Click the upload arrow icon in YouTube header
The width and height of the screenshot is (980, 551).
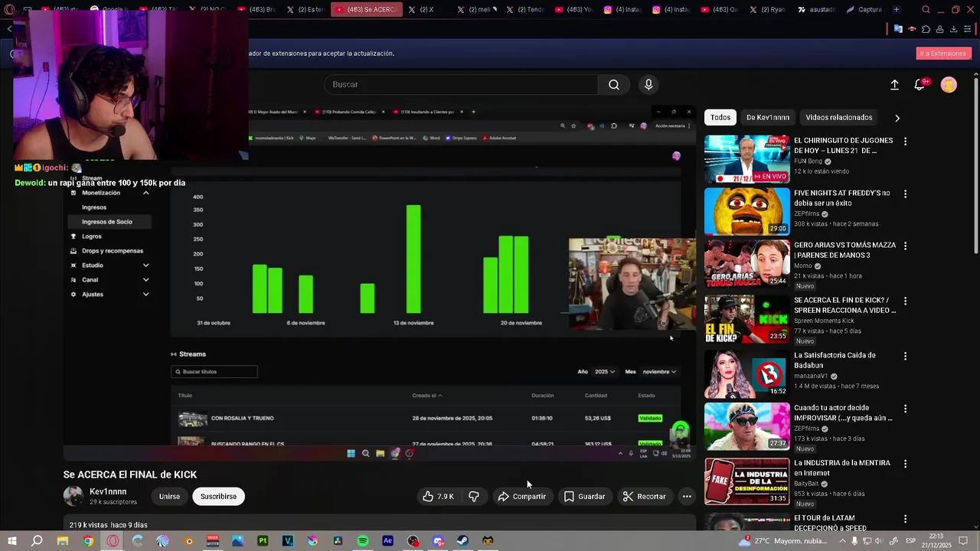pyautogui.click(x=894, y=85)
